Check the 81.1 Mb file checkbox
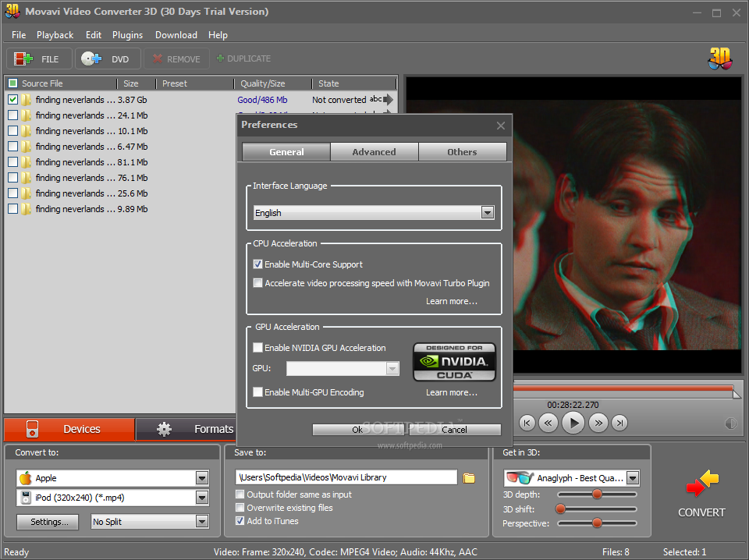The width and height of the screenshot is (749, 560). tap(13, 162)
